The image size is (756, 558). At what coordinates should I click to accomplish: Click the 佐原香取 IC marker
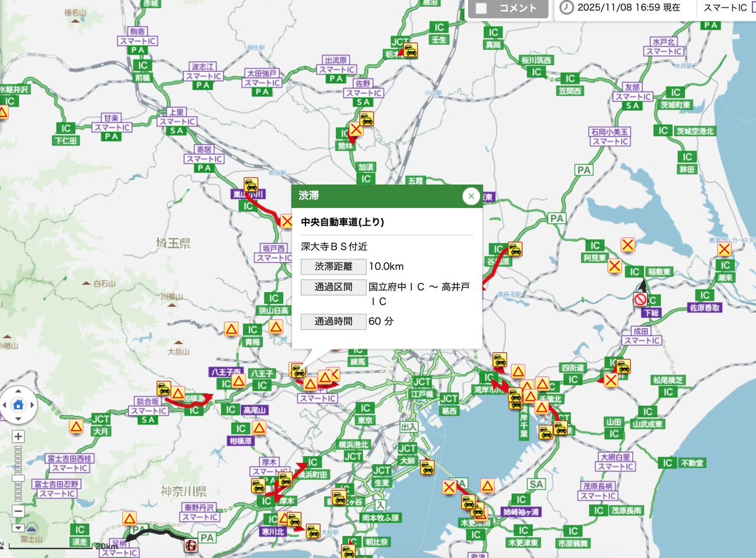click(x=704, y=302)
